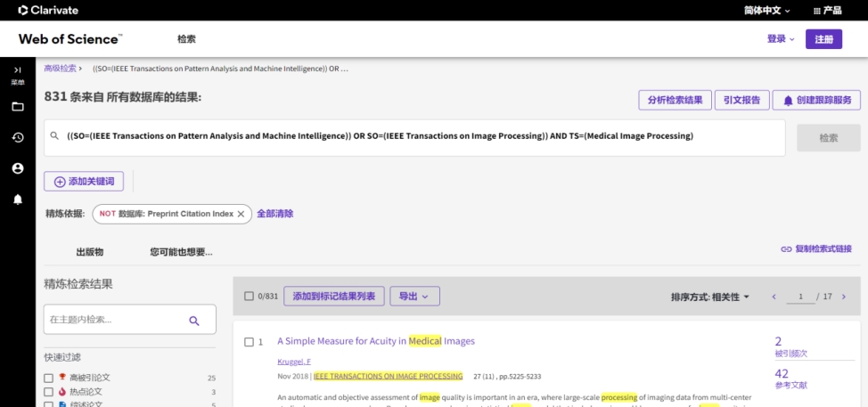Screen dimensions: 868x407
Task: Expand the sidebar 菜单 toggle
Action: click(18, 75)
